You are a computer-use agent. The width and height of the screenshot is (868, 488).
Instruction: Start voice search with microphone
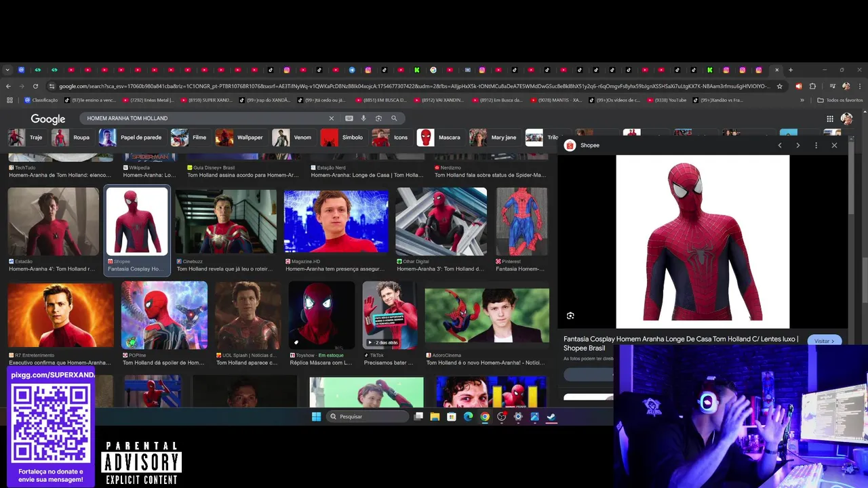pos(363,118)
